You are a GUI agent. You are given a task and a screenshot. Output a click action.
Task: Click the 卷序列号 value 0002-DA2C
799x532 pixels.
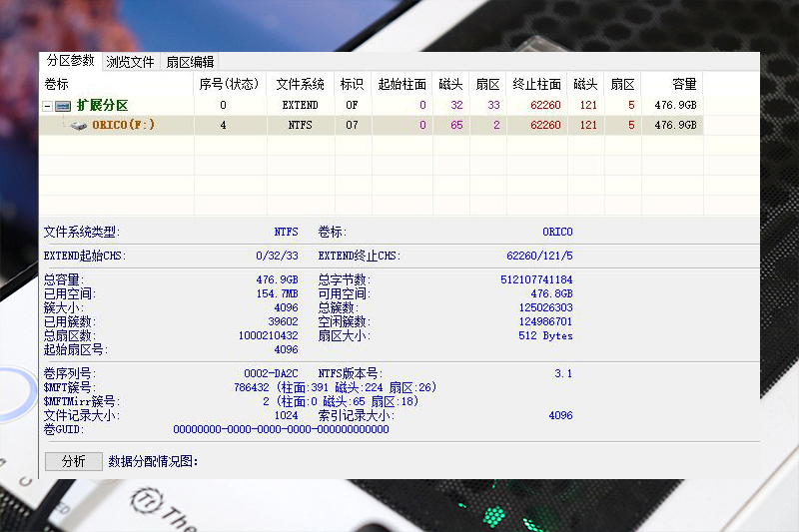point(271,373)
